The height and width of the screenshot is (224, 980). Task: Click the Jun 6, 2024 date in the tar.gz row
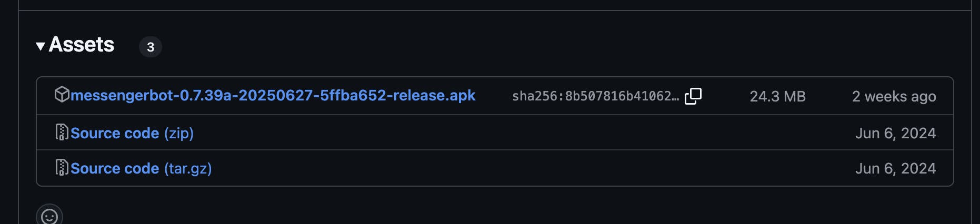coord(895,168)
